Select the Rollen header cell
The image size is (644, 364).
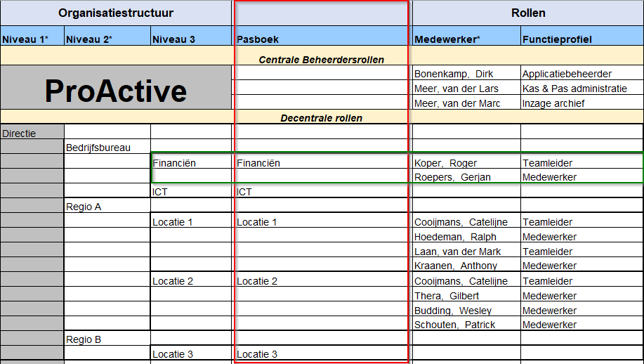(528, 13)
